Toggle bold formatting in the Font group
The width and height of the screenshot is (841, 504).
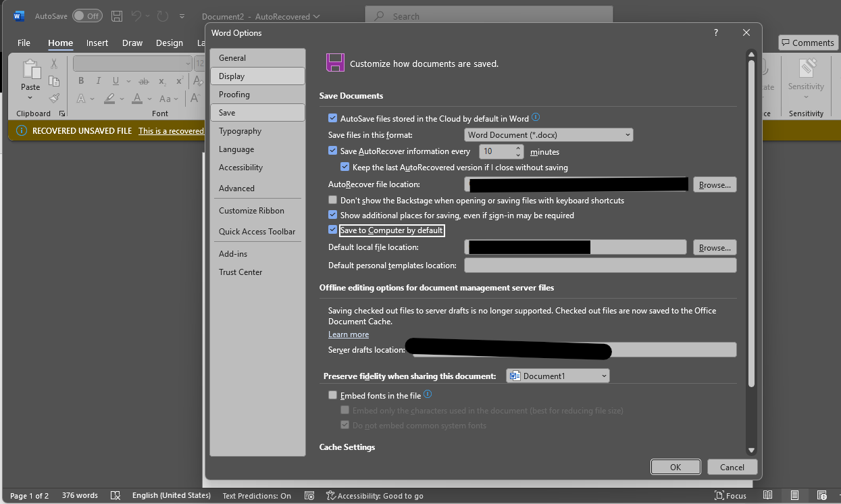80,80
